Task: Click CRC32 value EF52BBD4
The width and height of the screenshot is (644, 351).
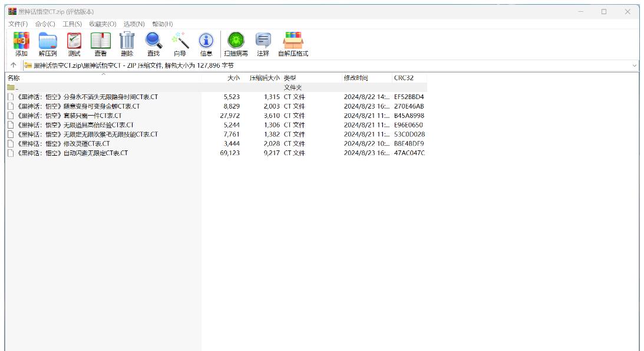Action: 409,97
